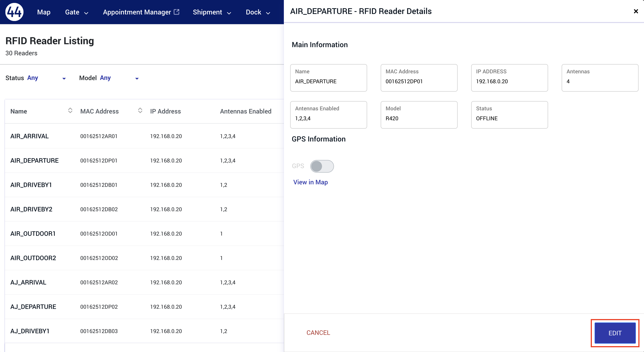
Task: Expand the Shipment dropdown menu
Action: point(212,12)
